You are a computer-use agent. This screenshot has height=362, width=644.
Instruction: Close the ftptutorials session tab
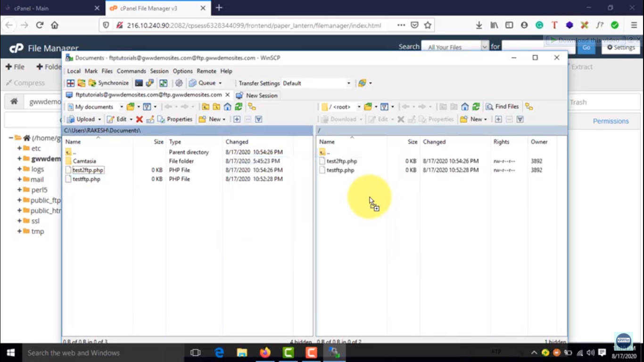[228, 95]
